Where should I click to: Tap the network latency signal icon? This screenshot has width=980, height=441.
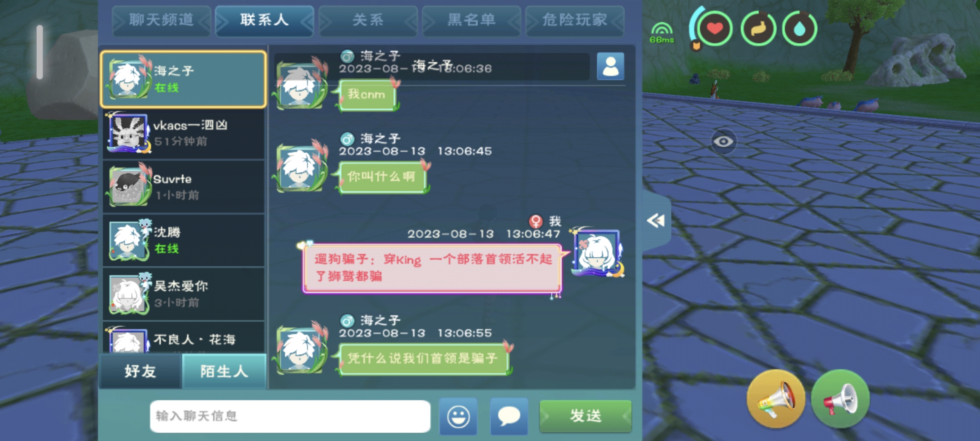pyautogui.click(x=662, y=33)
